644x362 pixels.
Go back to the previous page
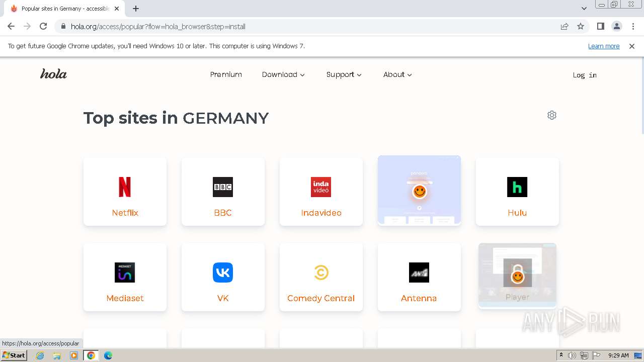11,26
